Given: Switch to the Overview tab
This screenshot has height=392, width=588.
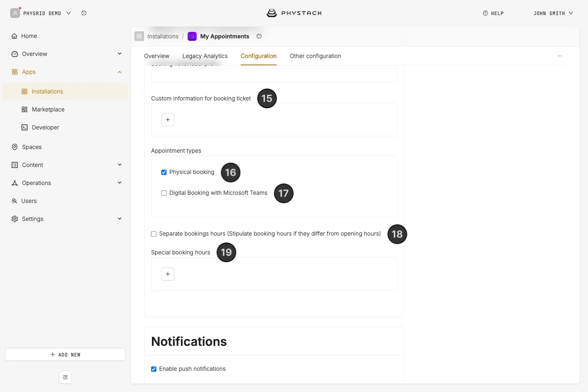Looking at the screenshot, I should click(157, 56).
